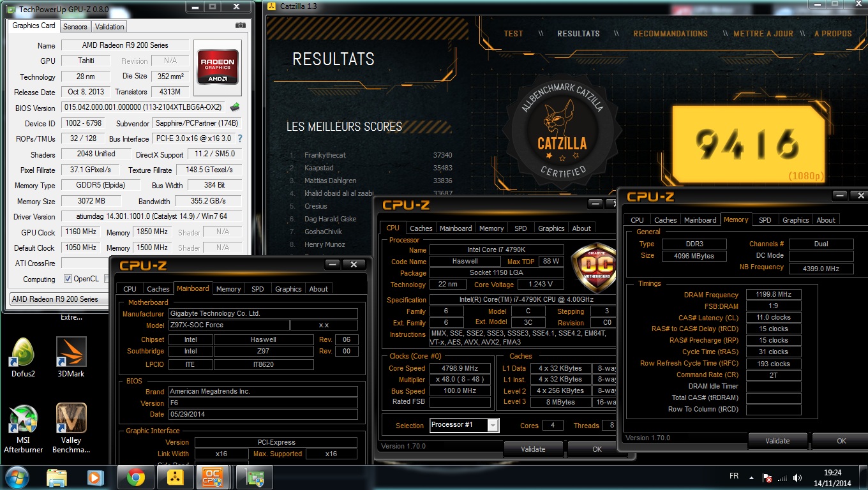868x490 pixels.
Task: Open RECOMMANDATIONS in Catzilla navigation
Action: click(670, 34)
